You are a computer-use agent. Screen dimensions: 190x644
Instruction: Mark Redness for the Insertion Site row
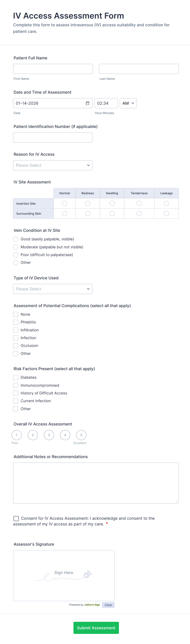click(88, 203)
